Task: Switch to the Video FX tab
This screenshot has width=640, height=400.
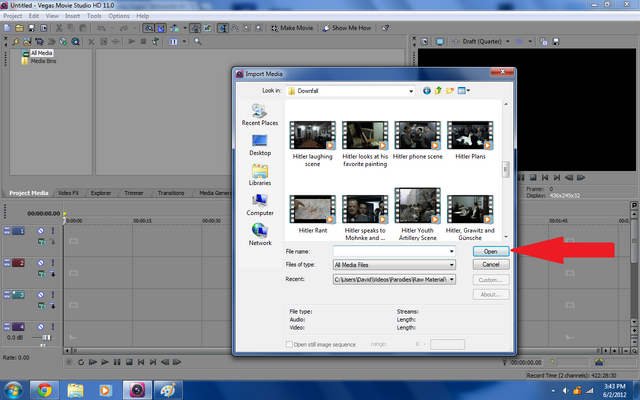Action: coord(68,193)
